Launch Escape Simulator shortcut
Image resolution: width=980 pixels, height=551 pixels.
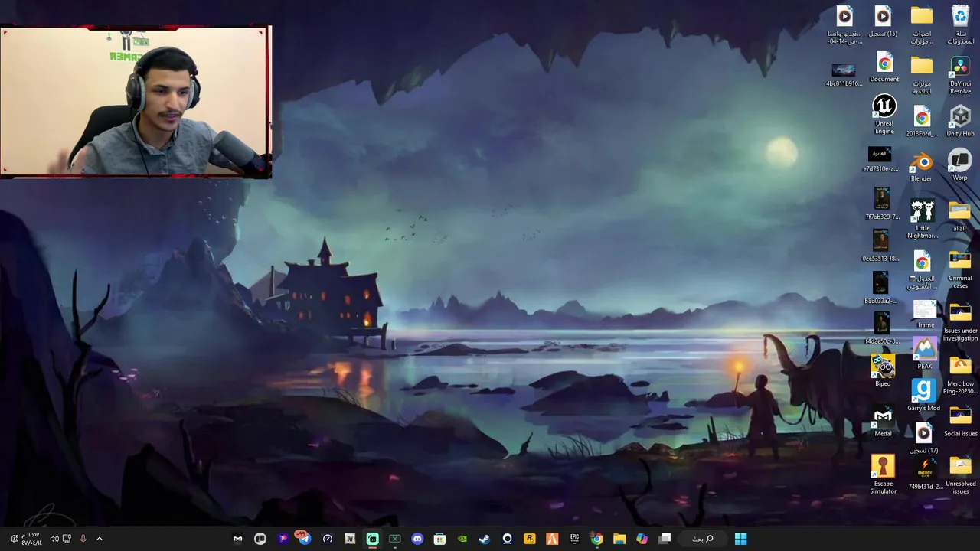883,474
